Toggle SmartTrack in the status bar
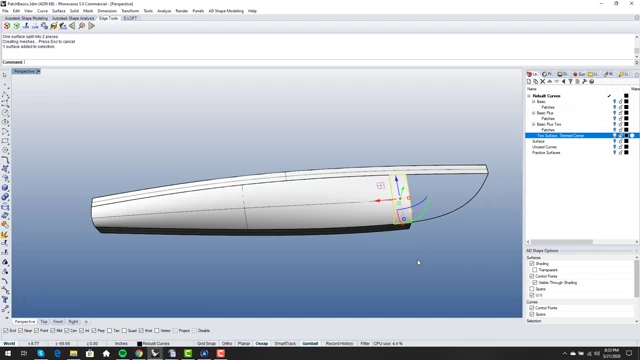 click(285, 344)
